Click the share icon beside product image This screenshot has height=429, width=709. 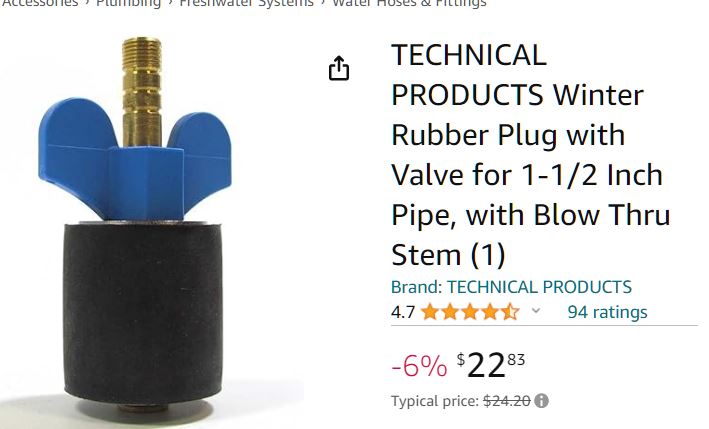point(339,68)
